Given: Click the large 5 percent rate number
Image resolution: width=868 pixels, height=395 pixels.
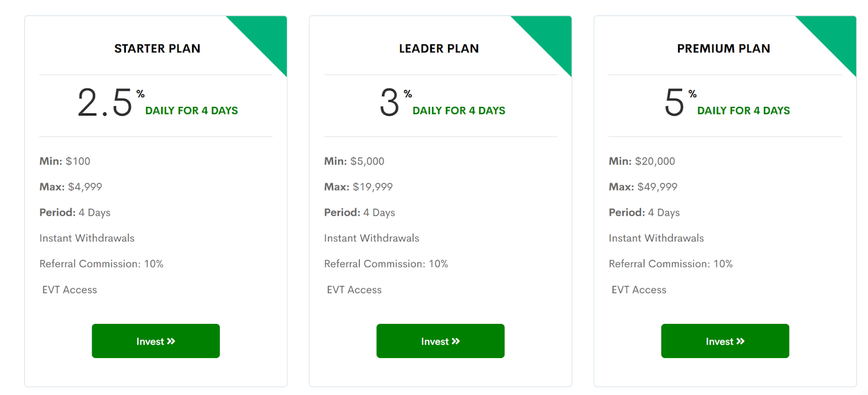Looking at the screenshot, I should (674, 103).
